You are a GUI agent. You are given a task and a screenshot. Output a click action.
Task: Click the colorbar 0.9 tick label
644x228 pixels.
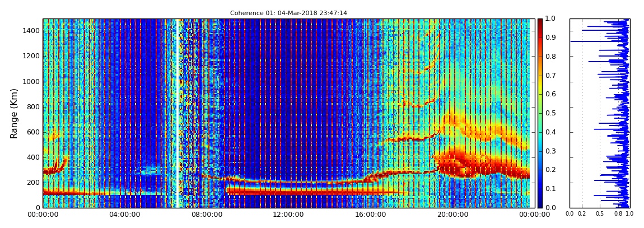click(x=550, y=38)
